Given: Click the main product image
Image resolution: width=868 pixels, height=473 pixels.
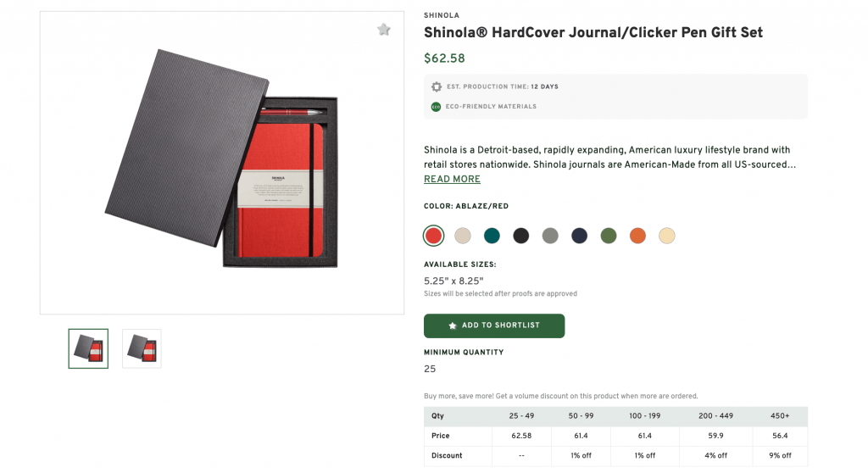Looking at the screenshot, I should [x=222, y=163].
